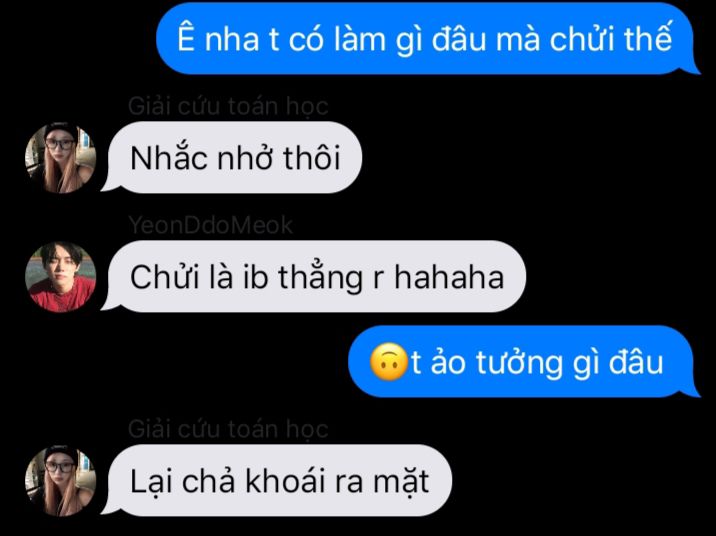
Task: Select the "Nhắc nhở thôi" message bubble
Action: click(x=232, y=158)
